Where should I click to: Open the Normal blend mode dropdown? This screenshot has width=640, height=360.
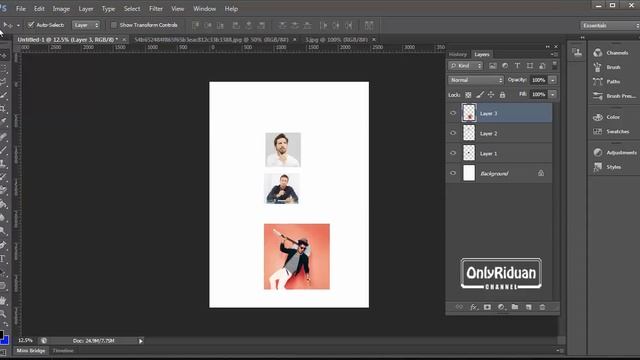point(476,80)
